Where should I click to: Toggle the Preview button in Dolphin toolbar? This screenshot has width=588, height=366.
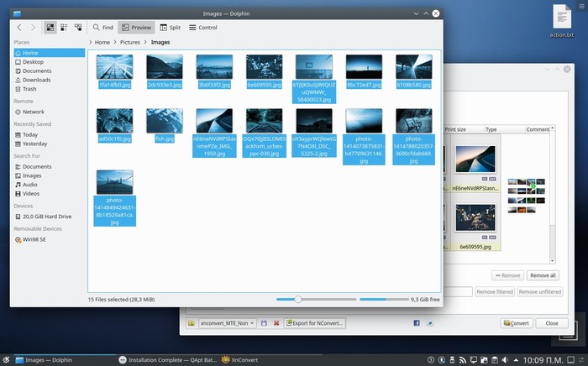coord(136,28)
